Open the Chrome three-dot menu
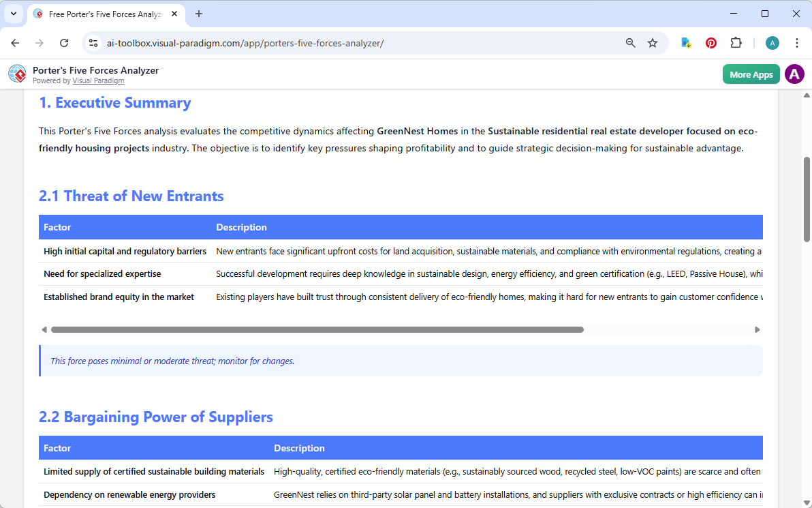Screen dimensions: 812x508 click(x=797, y=42)
